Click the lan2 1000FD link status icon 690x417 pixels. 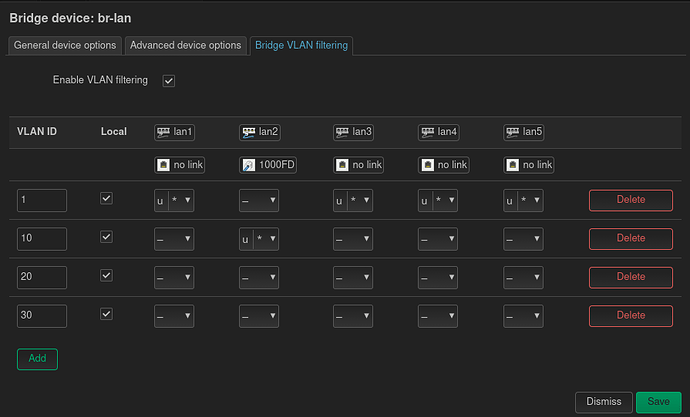(x=249, y=165)
